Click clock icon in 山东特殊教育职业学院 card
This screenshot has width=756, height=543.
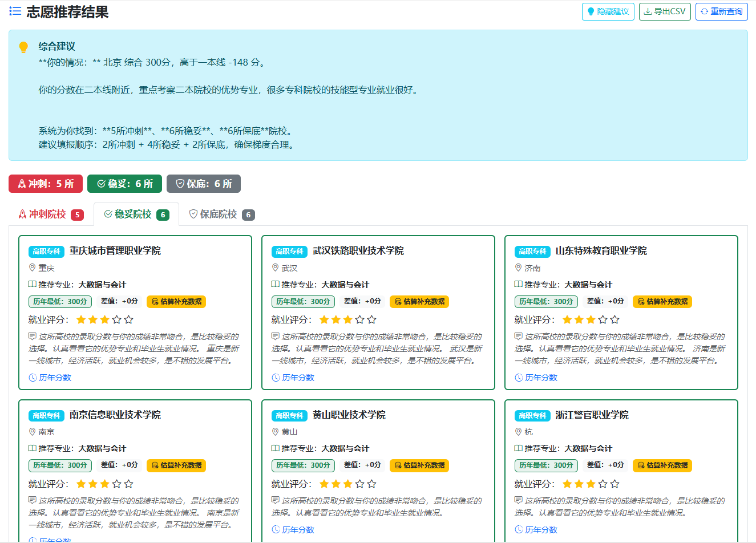[519, 378]
